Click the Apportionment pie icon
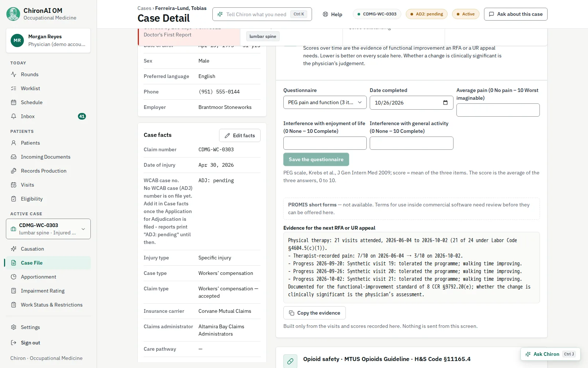 (14, 277)
